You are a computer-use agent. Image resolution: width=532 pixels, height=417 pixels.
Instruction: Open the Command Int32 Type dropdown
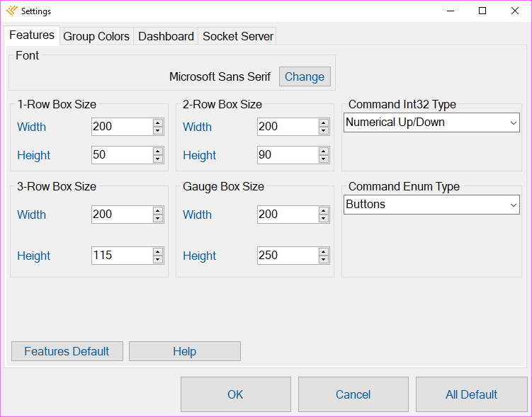(431, 122)
